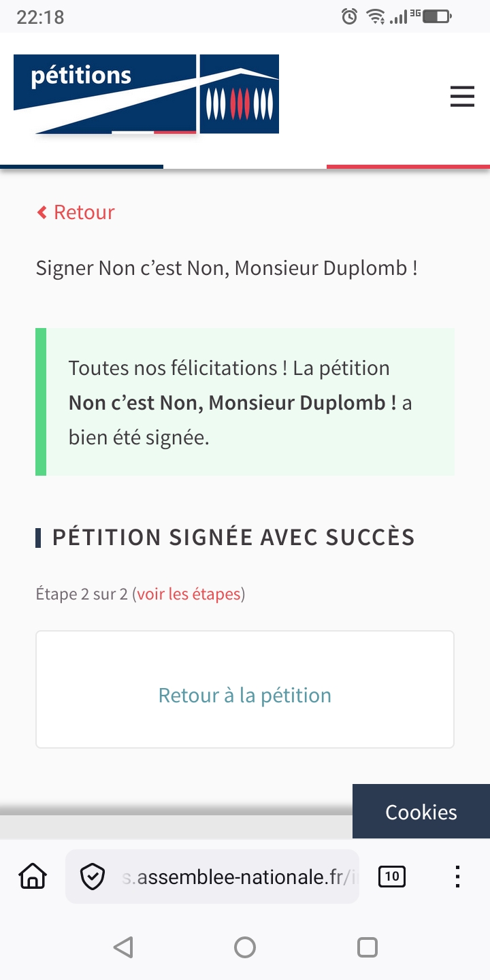Tap the browser home icon
Image resolution: width=490 pixels, height=980 pixels.
[x=33, y=877]
